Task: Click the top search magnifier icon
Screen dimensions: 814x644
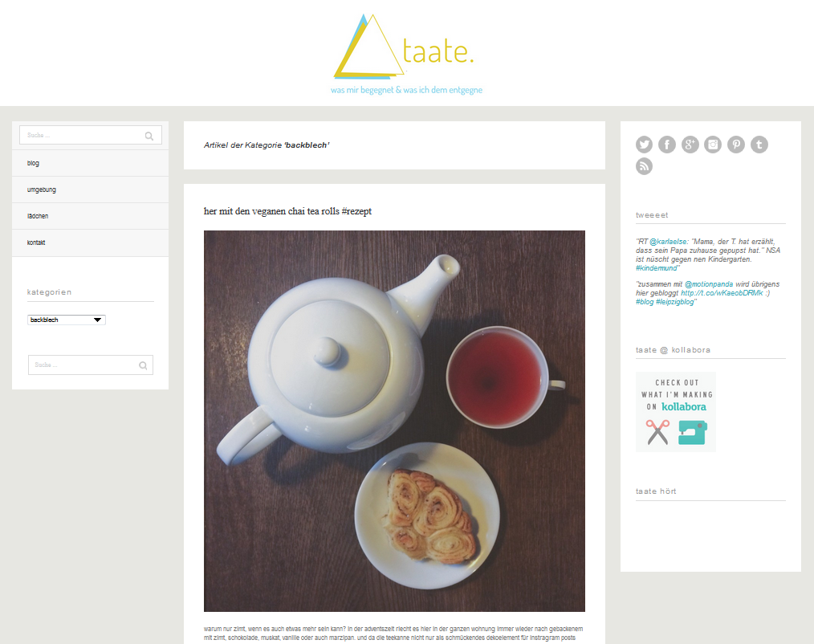Action: 149,136
